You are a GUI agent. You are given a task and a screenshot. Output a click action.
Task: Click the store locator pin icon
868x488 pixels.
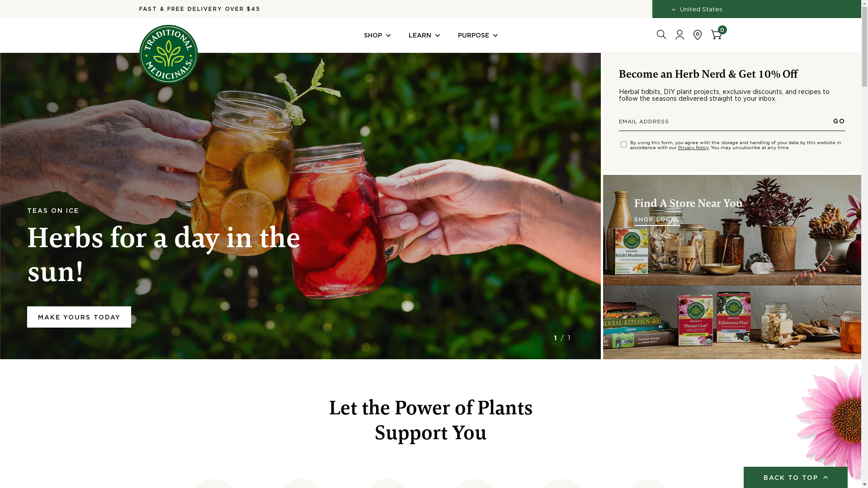tap(698, 35)
